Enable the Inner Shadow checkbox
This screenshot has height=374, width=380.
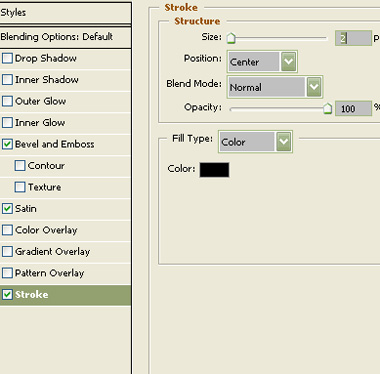tap(7, 80)
